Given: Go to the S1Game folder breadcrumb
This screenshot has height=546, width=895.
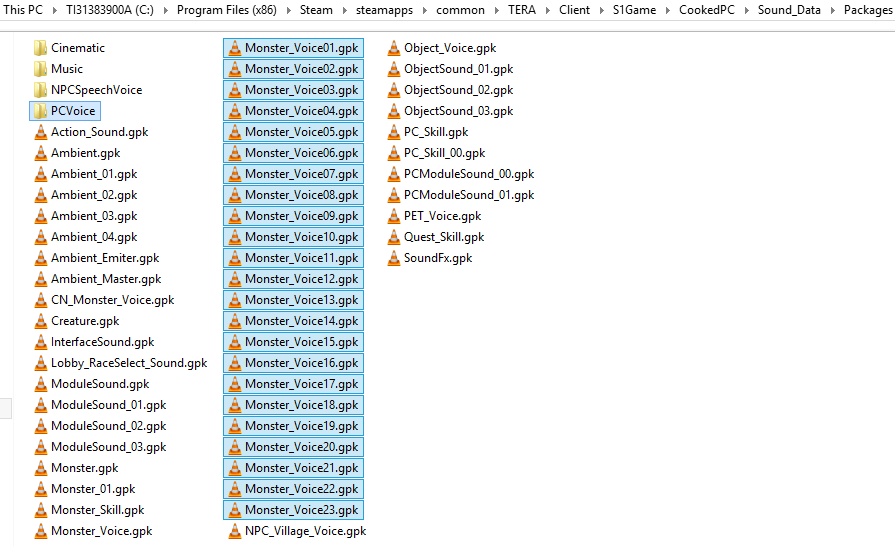Looking at the screenshot, I should tap(634, 10).
